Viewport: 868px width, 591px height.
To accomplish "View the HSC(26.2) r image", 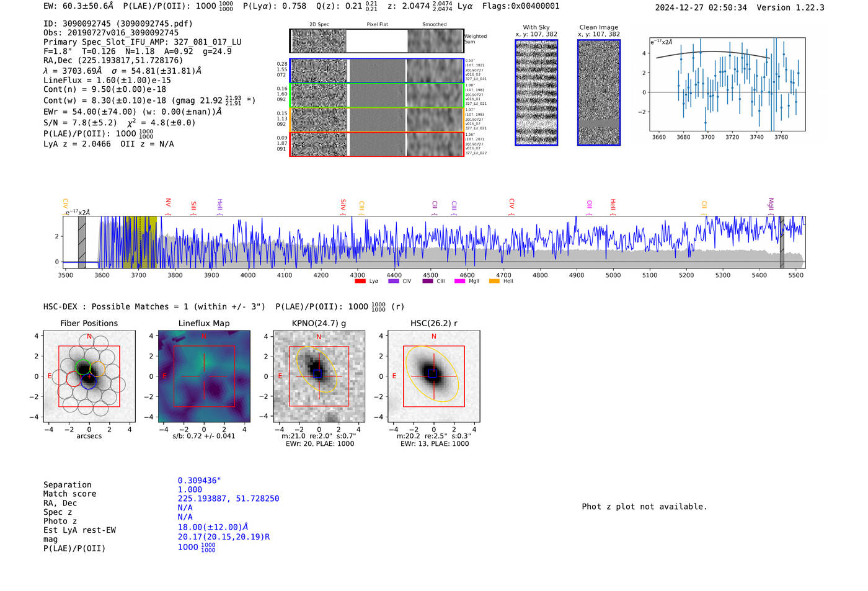I will (x=433, y=376).
